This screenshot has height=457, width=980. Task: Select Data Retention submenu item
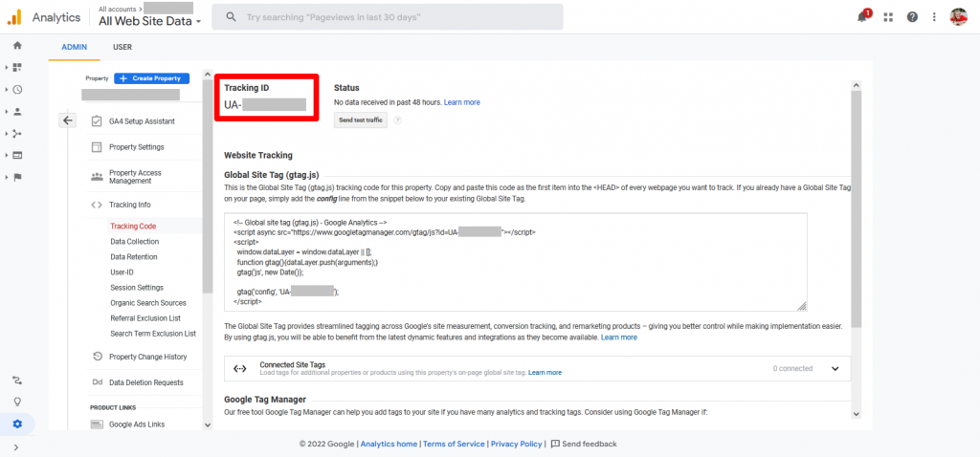pyautogui.click(x=134, y=256)
